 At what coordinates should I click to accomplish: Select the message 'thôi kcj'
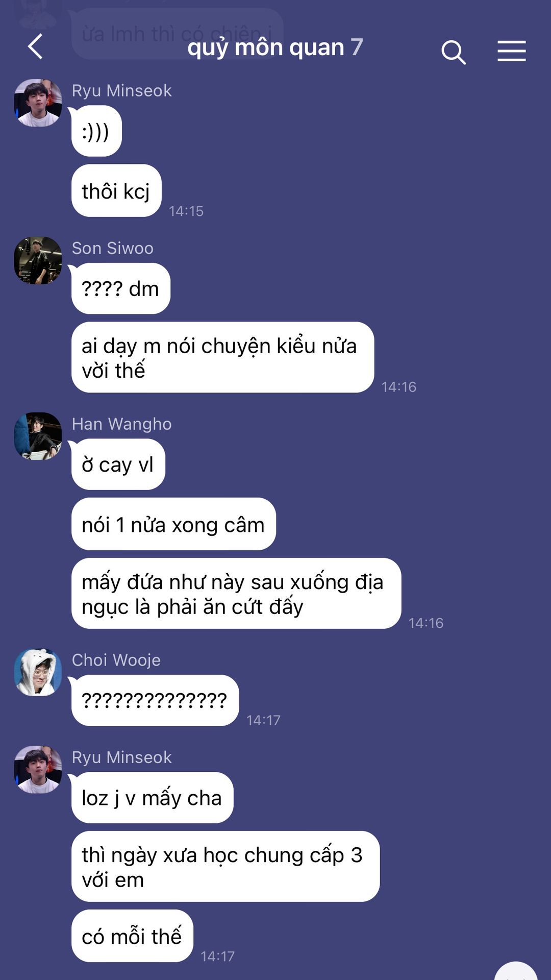click(116, 191)
